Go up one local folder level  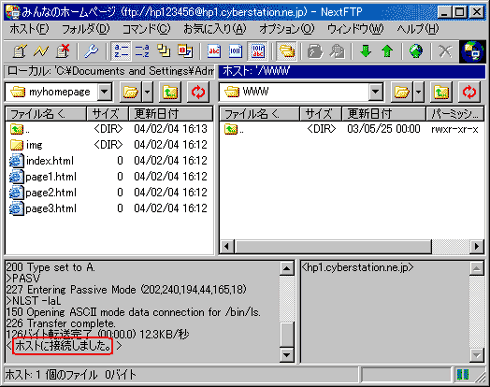click(x=170, y=92)
